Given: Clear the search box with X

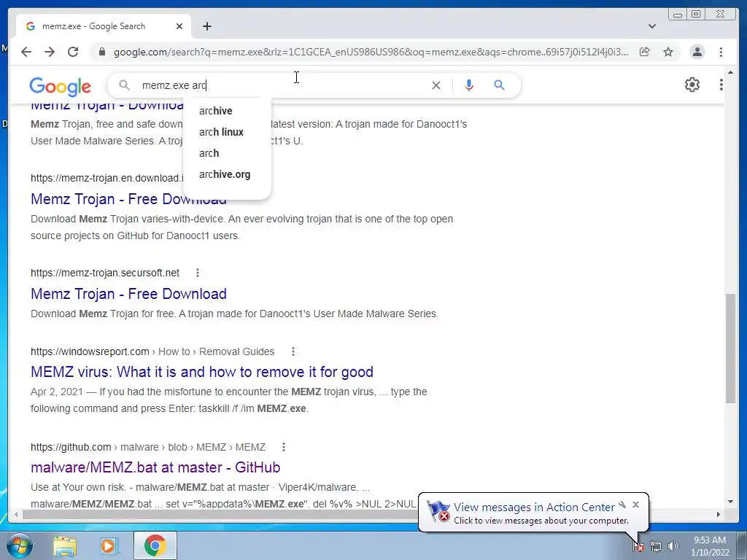Looking at the screenshot, I should click(436, 85).
